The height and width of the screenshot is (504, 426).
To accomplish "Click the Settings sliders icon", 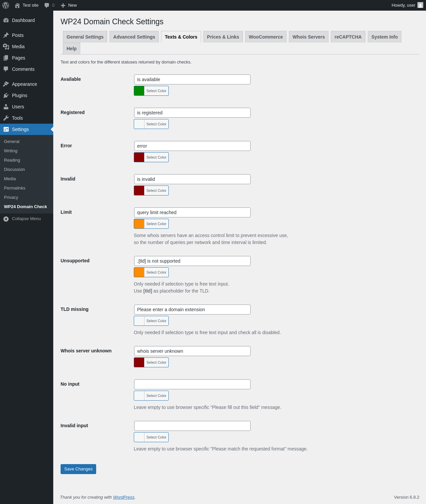I will 6,129.
